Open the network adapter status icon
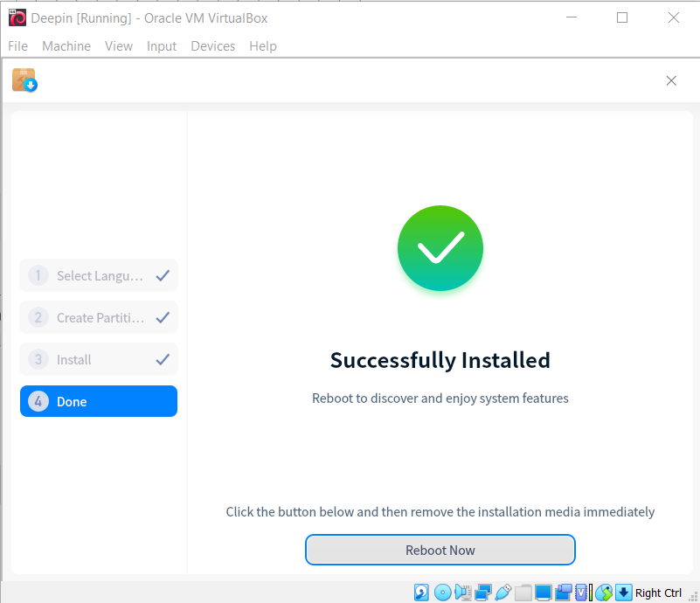 (482, 593)
